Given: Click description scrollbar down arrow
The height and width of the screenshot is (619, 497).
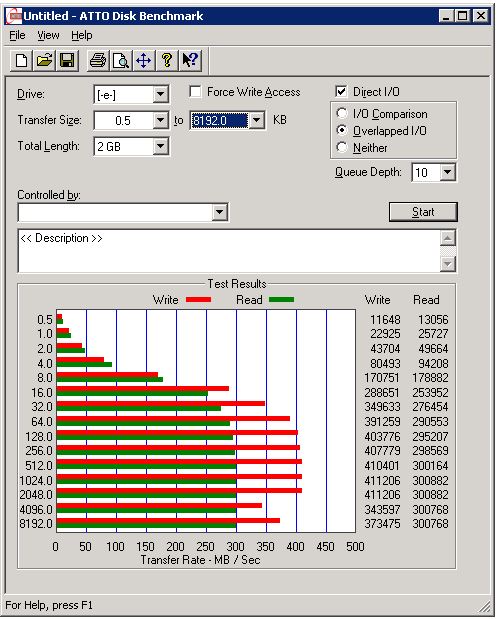Looking at the screenshot, I should pos(448,263).
